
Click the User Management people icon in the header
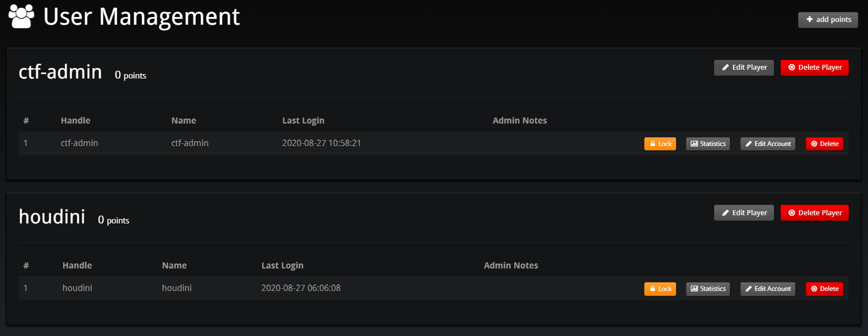point(21,16)
